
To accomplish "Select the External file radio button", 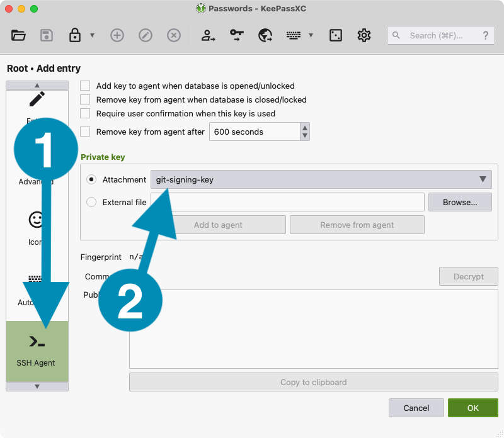I will pyautogui.click(x=91, y=202).
